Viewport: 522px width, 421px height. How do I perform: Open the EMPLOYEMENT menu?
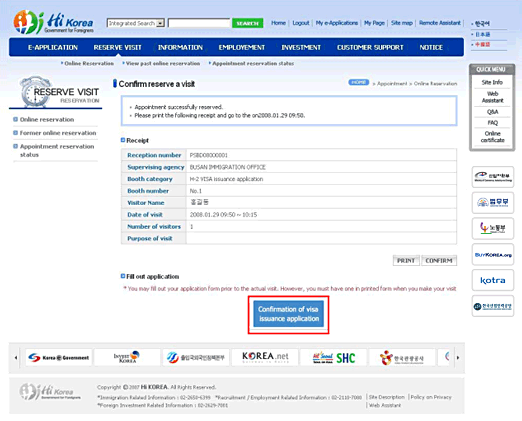coord(242,47)
